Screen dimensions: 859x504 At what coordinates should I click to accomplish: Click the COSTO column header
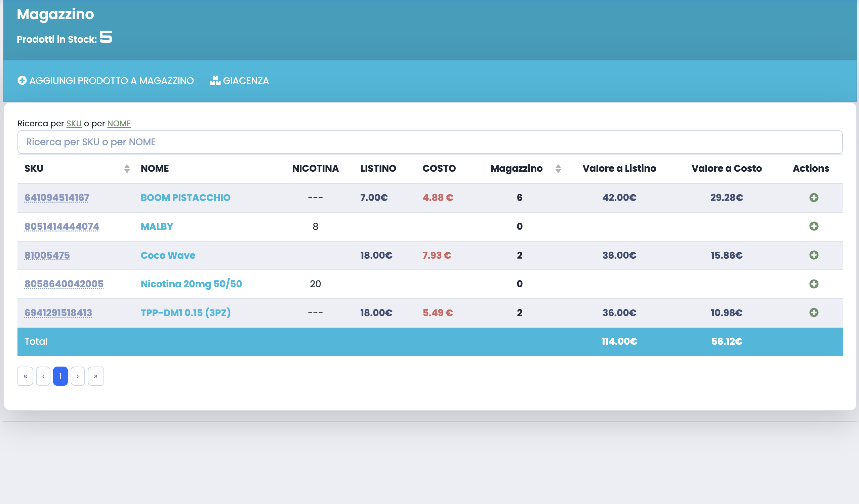439,169
